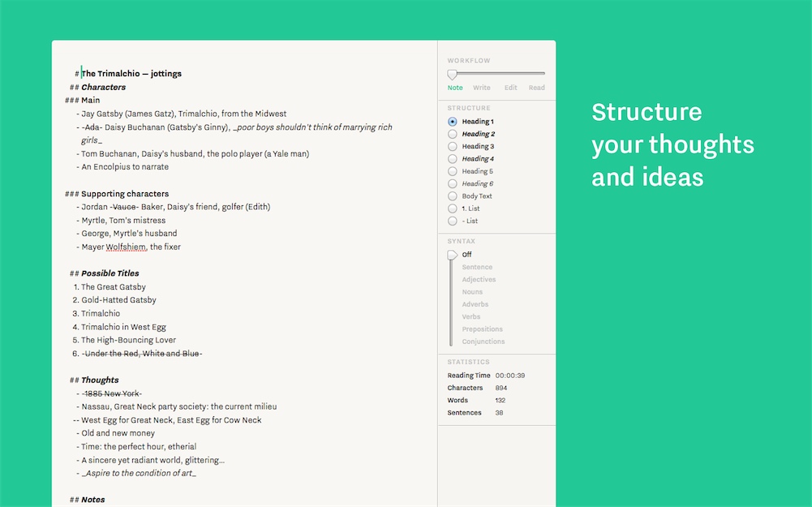Click list item '3. Trimalchio'

[x=97, y=313]
